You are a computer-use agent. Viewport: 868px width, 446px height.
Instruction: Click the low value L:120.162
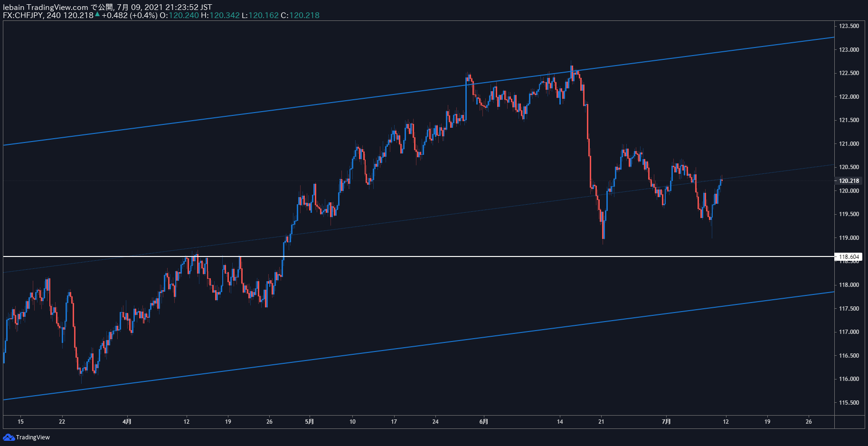click(260, 15)
